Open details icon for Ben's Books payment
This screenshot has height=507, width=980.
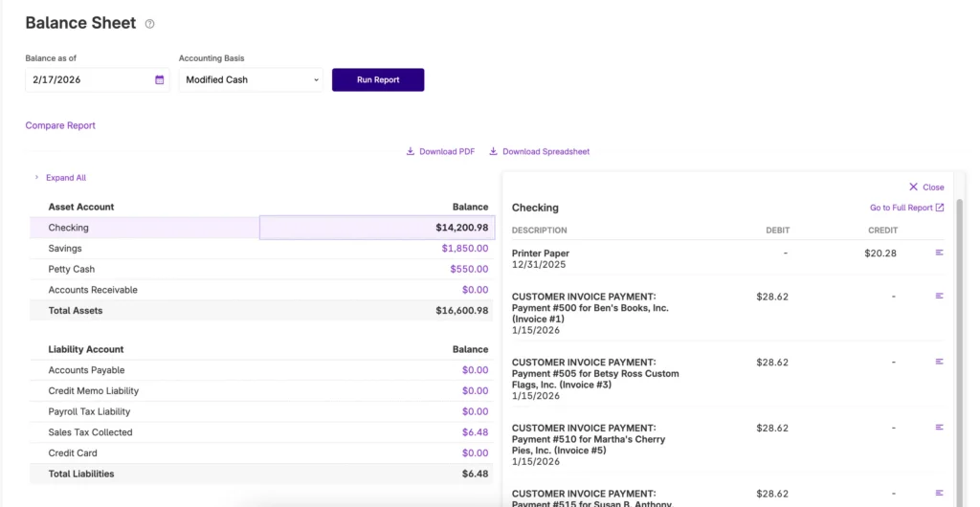(x=939, y=297)
